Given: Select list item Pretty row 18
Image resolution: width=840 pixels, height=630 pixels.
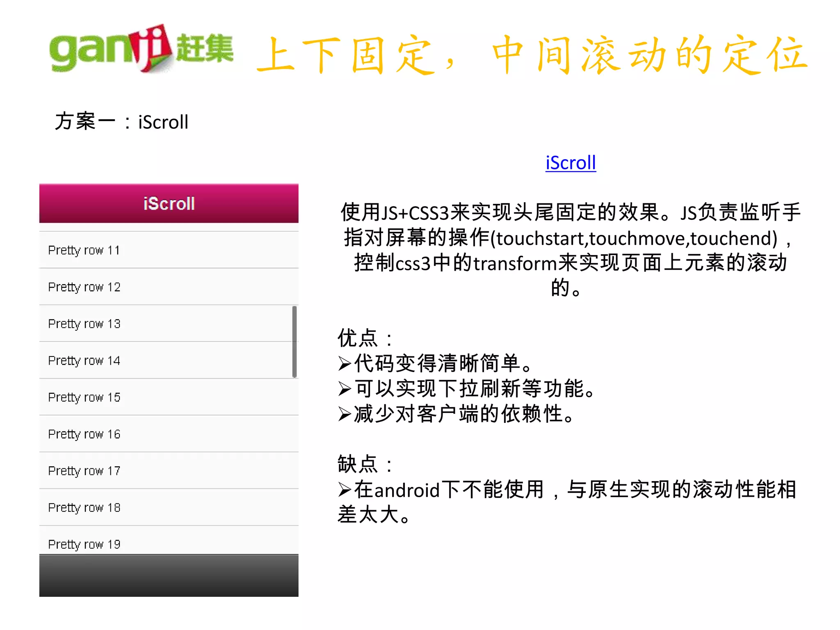Looking at the screenshot, I should (x=169, y=507).
